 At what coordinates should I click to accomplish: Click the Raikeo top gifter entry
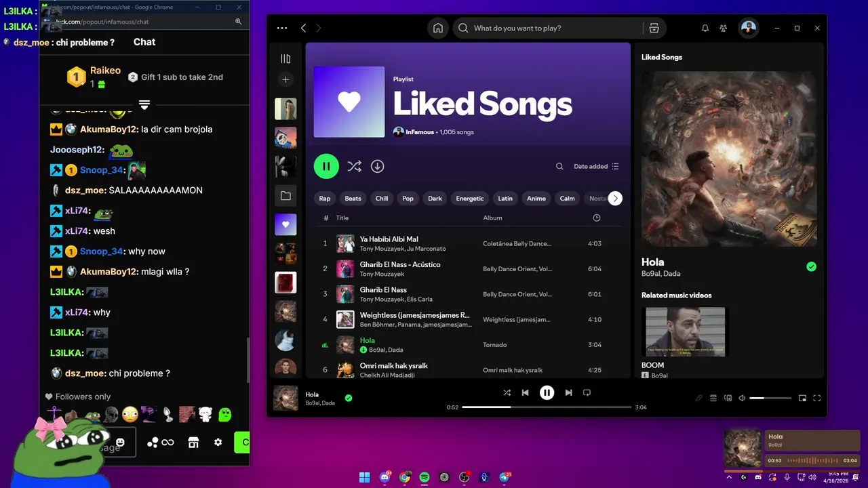pos(94,77)
